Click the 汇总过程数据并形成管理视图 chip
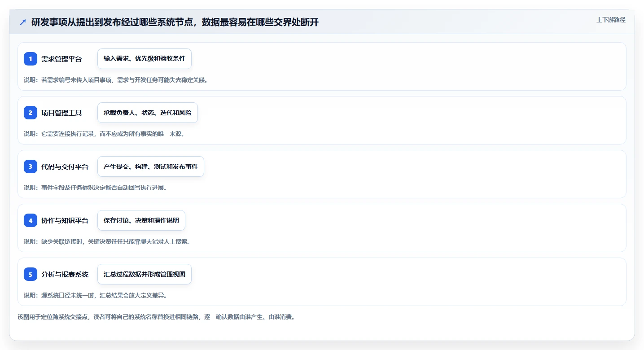The width and height of the screenshot is (644, 350). point(145,274)
